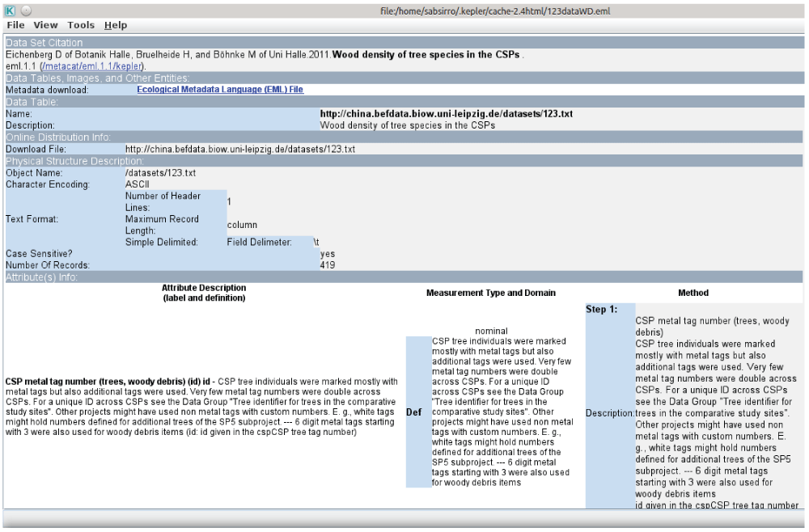The width and height of the screenshot is (809, 532).
Task: Open the Tools menu
Action: (81, 25)
